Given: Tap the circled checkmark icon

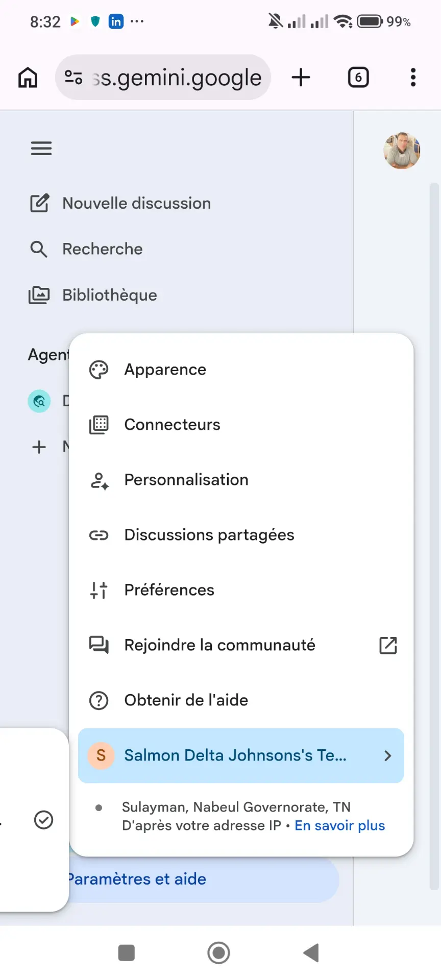Looking at the screenshot, I should point(43,820).
